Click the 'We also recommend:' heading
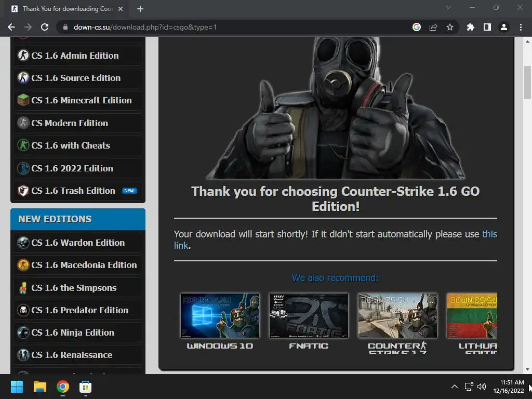This screenshot has height=399, width=532. coord(335,278)
